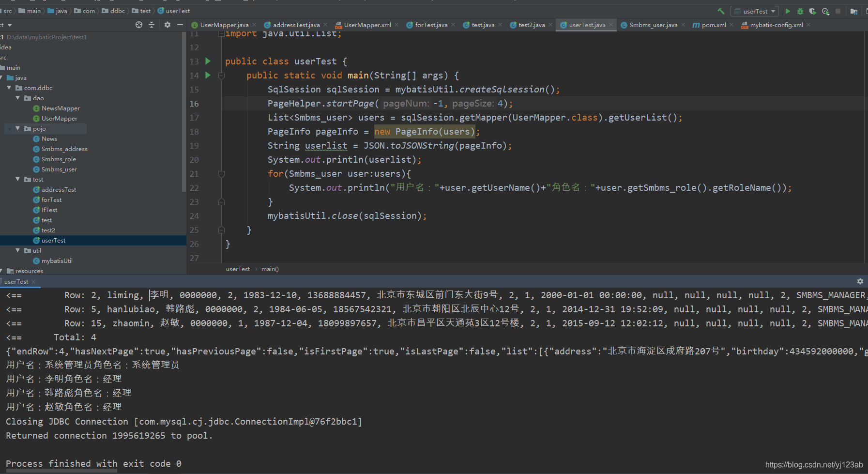Image resolution: width=868 pixels, height=474 pixels.
Task: Click userTest in top breadcrumb path
Action: coord(178,11)
